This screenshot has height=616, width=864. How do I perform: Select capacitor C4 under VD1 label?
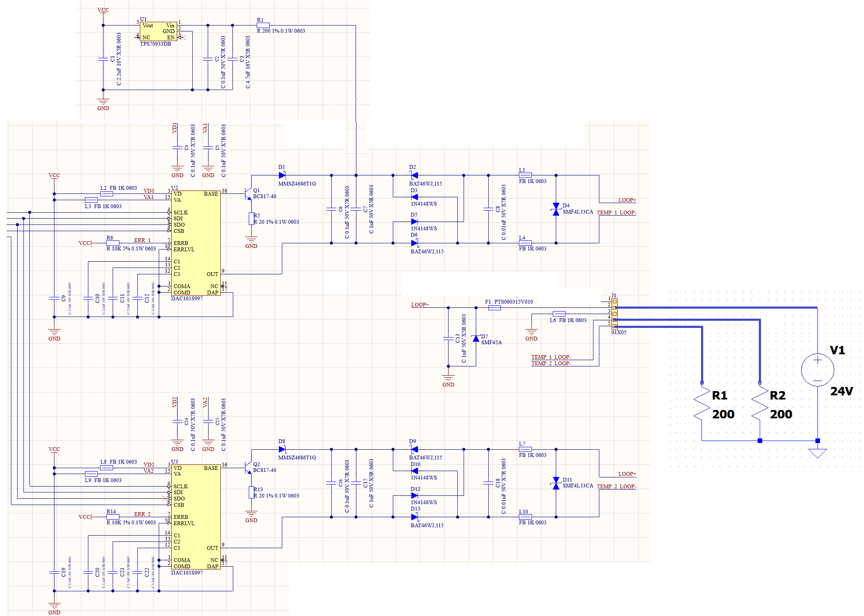[178, 147]
